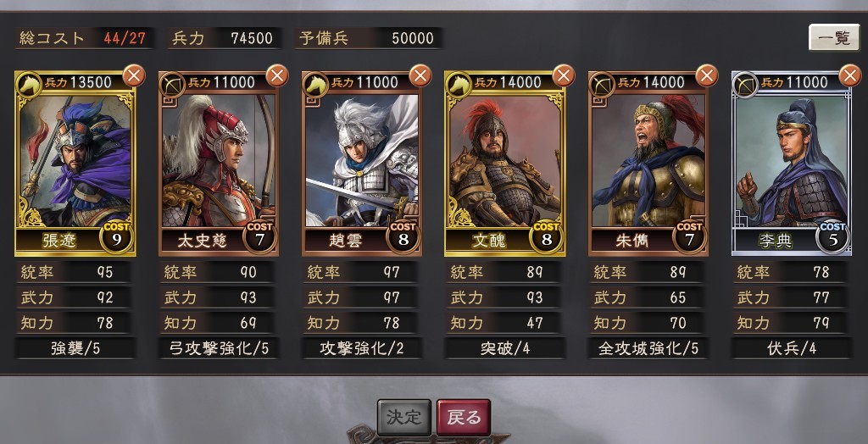View 張遼's skill 強襲/5

pos(75,348)
